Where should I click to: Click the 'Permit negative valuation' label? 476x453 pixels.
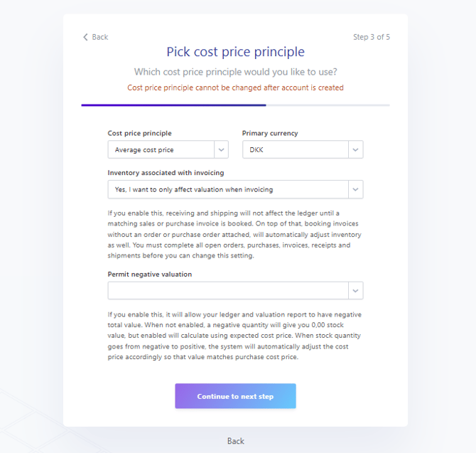[150, 274]
